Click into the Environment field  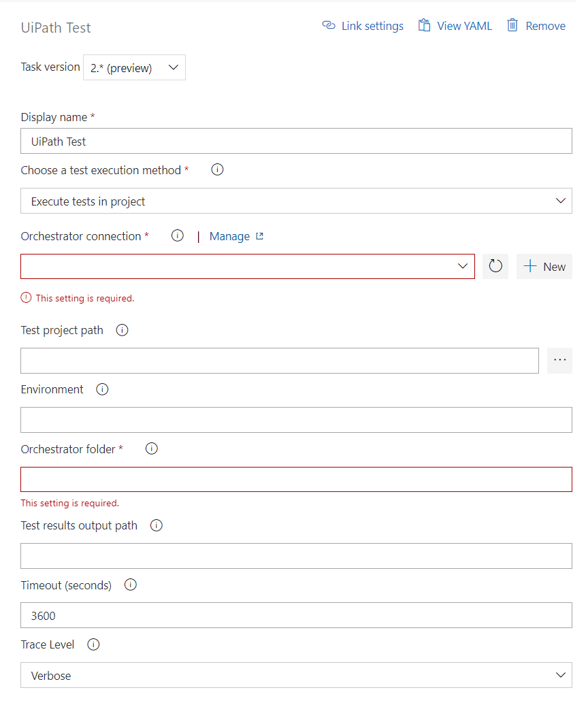click(x=296, y=420)
